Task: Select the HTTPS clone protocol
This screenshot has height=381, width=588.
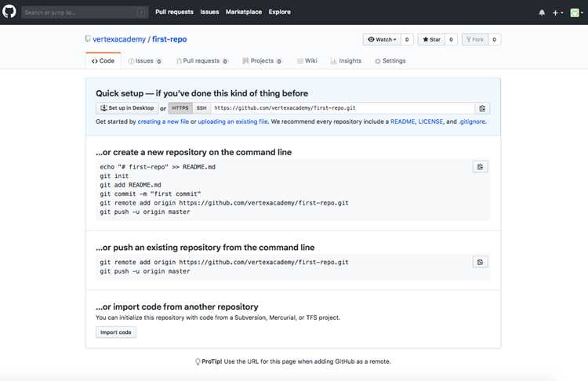Action: coord(180,108)
